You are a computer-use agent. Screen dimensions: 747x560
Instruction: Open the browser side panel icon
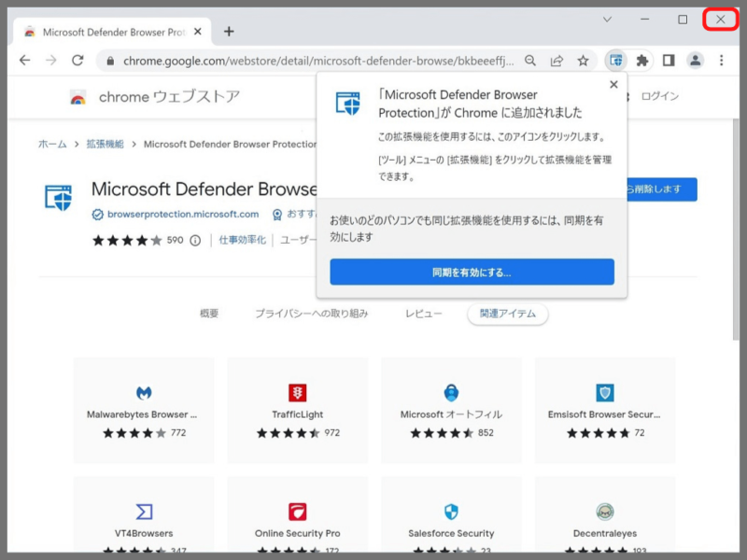(669, 60)
